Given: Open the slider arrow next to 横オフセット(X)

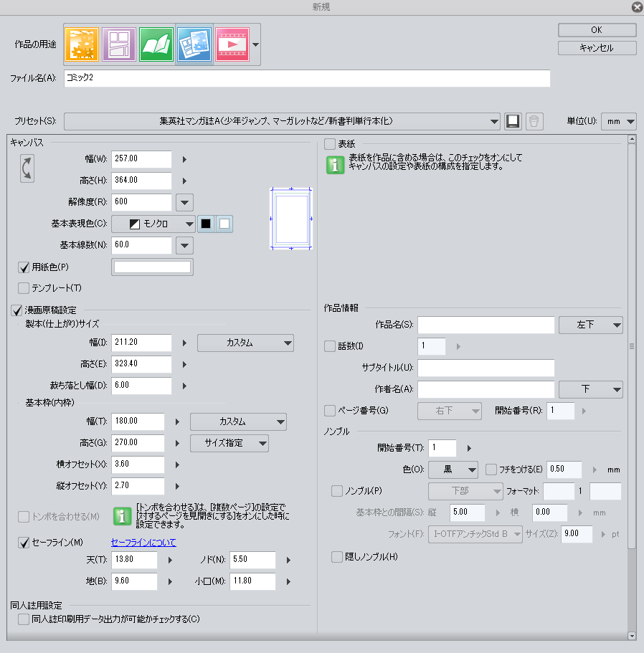Looking at the screenshot, I should click(x=177, y=464).
